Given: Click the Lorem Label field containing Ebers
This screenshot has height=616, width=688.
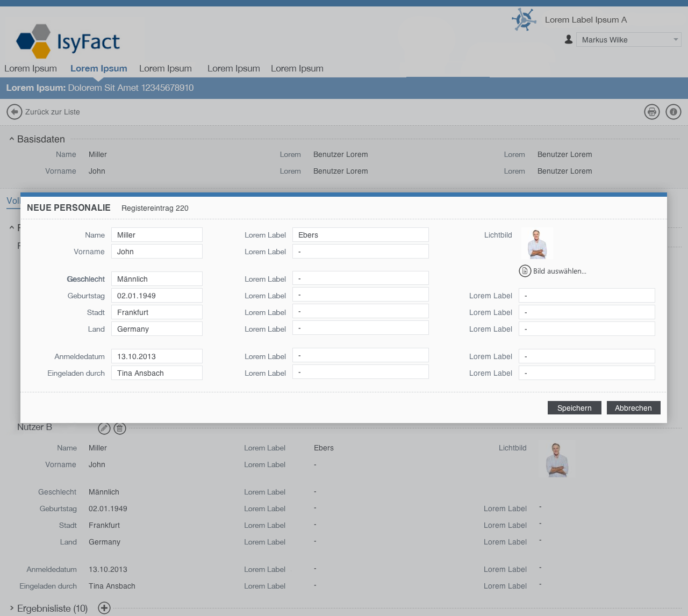Looking at the screenshot, I should pyautogui.click(x=361, y=235).
